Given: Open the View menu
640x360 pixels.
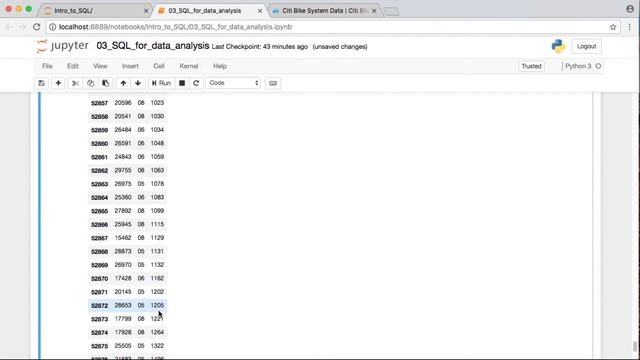Looking at the screenshot, I should point(100,66).
